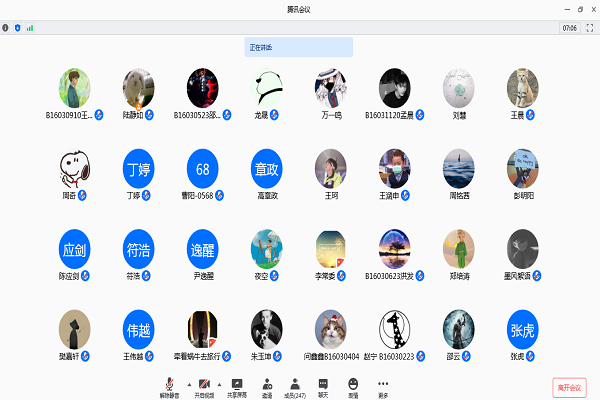This screenshot has height=400, width=600.
Task: Open the invite (邀请) panel
Action: (266, 386)
